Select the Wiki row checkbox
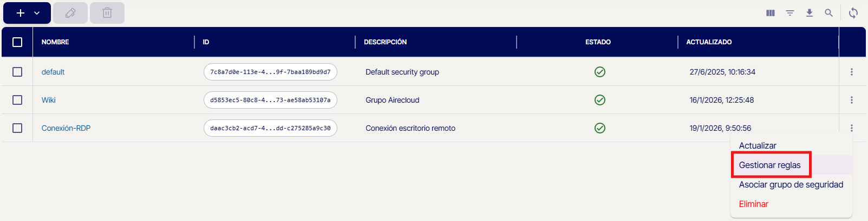 point(17,100)
